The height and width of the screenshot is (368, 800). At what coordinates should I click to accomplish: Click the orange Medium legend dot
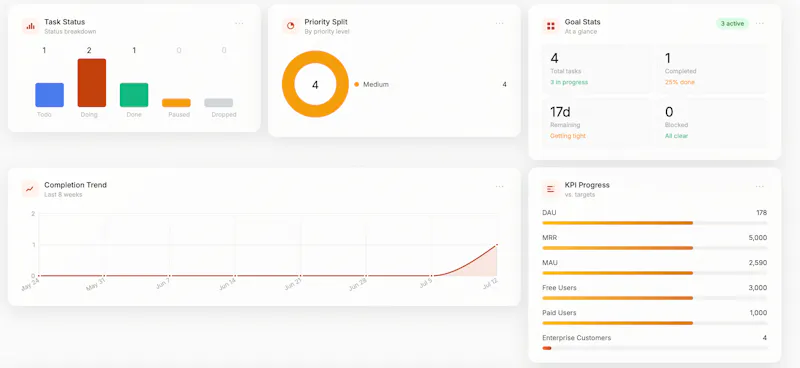(356, 85)
